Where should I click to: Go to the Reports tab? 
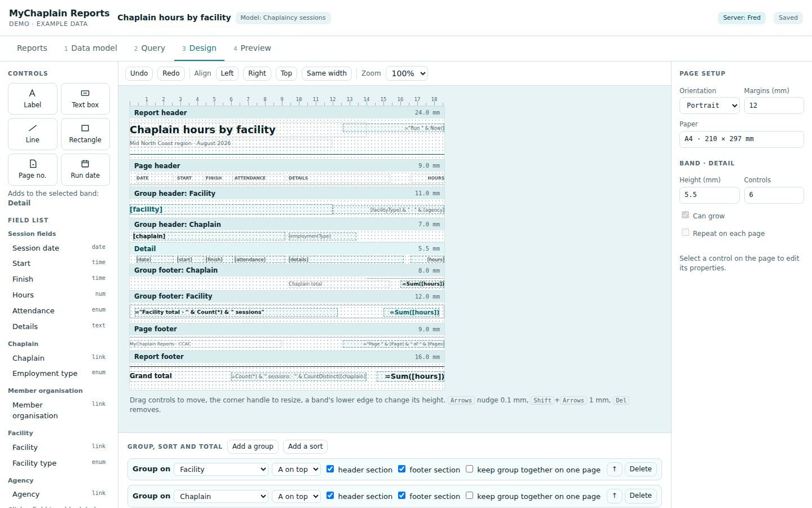tap(32, 48)
